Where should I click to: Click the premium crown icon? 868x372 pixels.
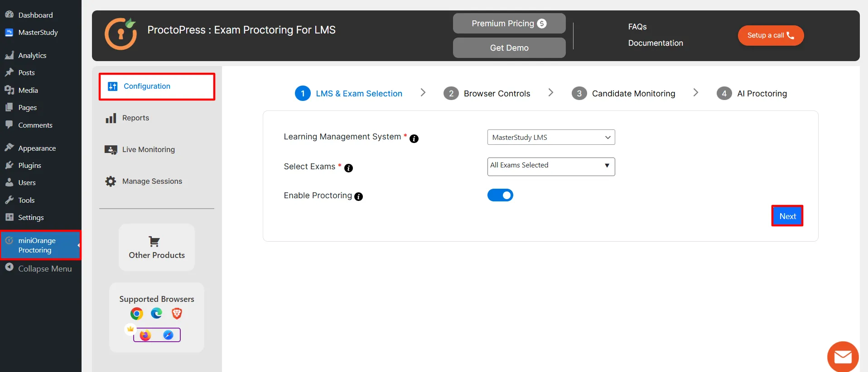pos(130,329)
